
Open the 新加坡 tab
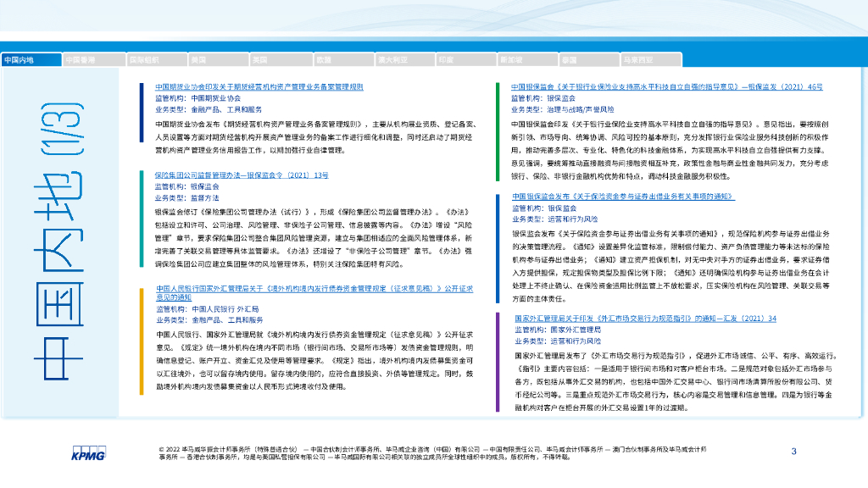[527, 60]
